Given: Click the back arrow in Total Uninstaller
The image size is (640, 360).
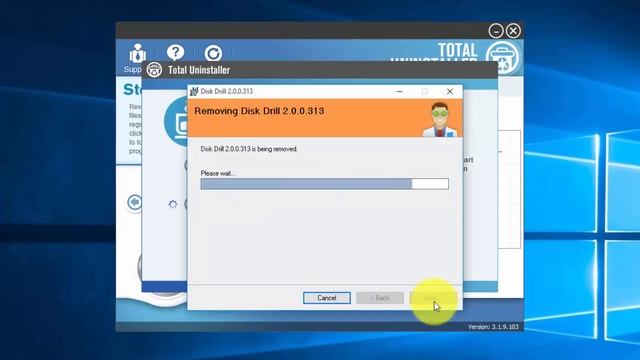Looking at the screenshot, I should 134,202.
